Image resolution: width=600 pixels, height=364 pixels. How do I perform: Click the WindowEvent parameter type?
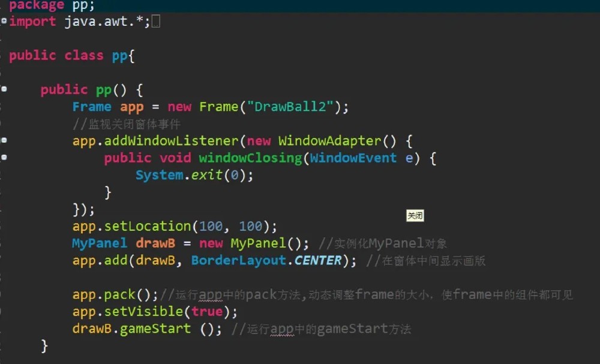click(353, 158)
